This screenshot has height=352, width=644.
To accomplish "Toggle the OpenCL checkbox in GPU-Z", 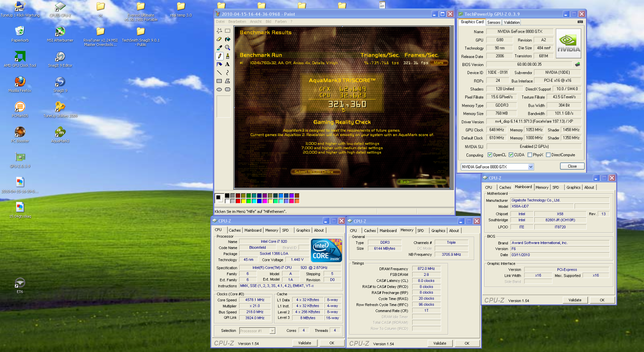I will tap(490, 155).
